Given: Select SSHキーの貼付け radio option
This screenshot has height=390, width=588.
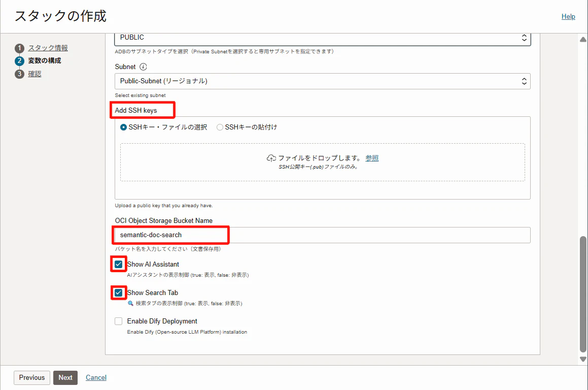Looking at the screenshot, I should point(220,127).
